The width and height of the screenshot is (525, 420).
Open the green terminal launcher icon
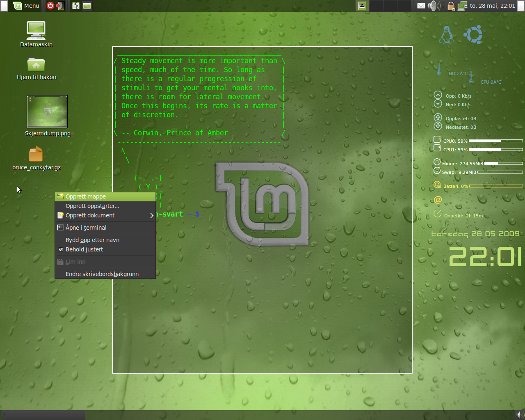(x=87, y=6)
